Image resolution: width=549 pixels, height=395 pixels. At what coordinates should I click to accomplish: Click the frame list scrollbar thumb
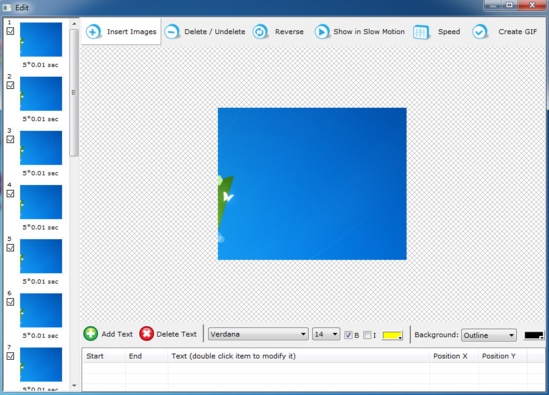click(x=74, y=93)
